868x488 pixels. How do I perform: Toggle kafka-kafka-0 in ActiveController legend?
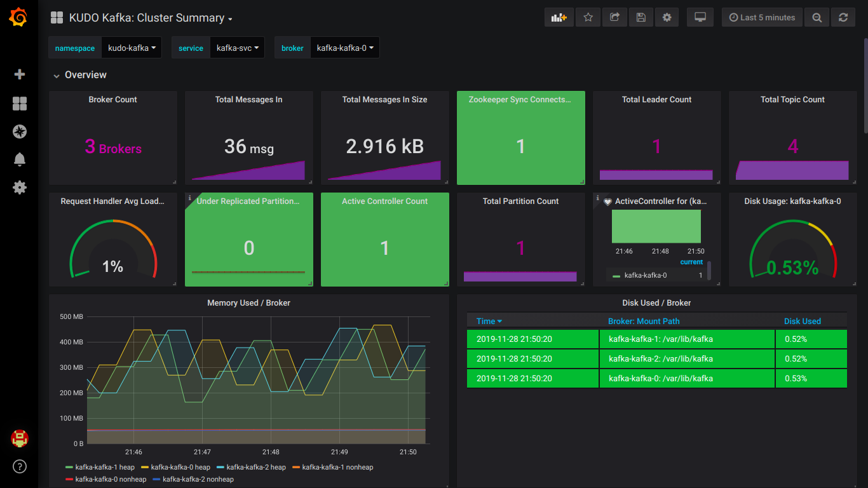coord(645,275)
